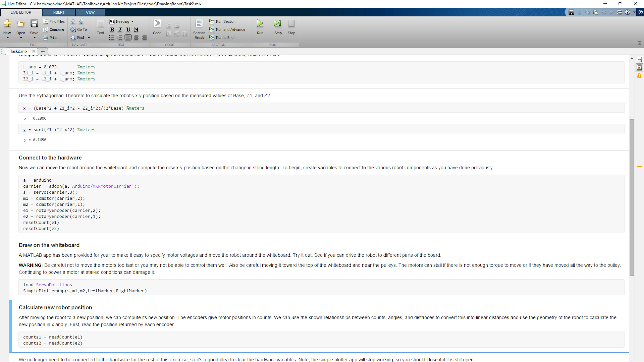Click the Switch Windows icon

[620, 12]
